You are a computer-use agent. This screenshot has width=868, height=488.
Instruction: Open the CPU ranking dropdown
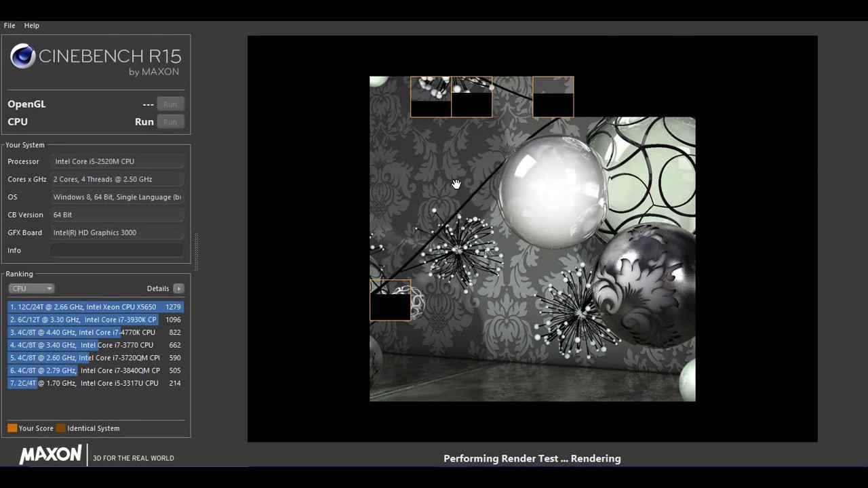coord(31,288)
